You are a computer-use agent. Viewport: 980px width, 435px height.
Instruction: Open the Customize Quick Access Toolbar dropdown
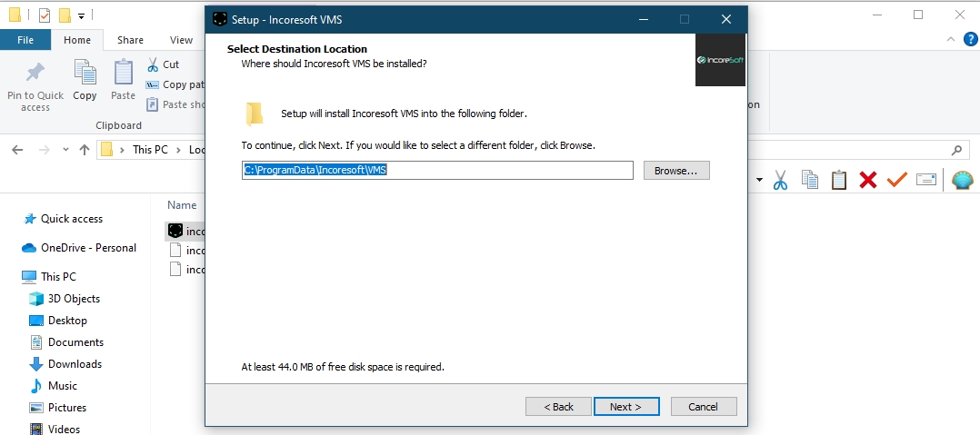[x=81, y=16]
